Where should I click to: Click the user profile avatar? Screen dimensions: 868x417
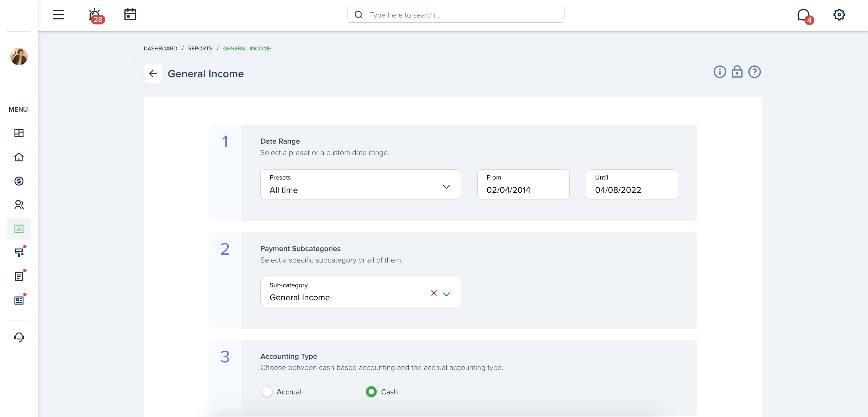point(19,56)
